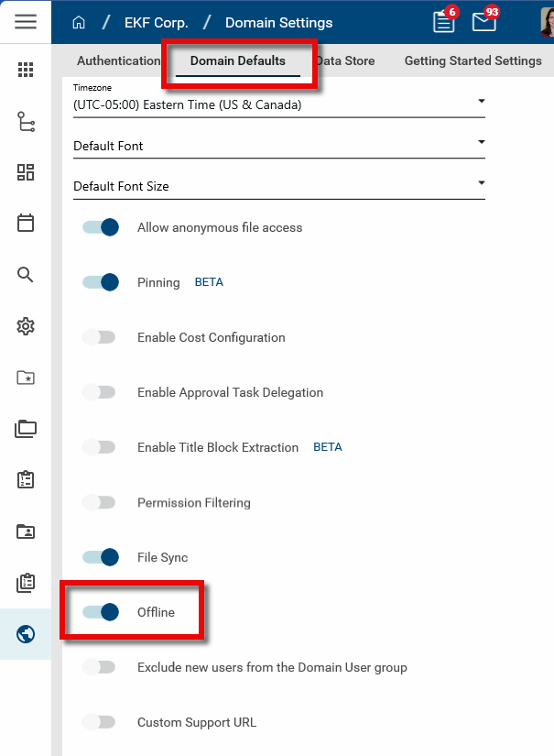
Task: Disable the Allow anonymous file access toggle
Action: click(x=101, y=227)
